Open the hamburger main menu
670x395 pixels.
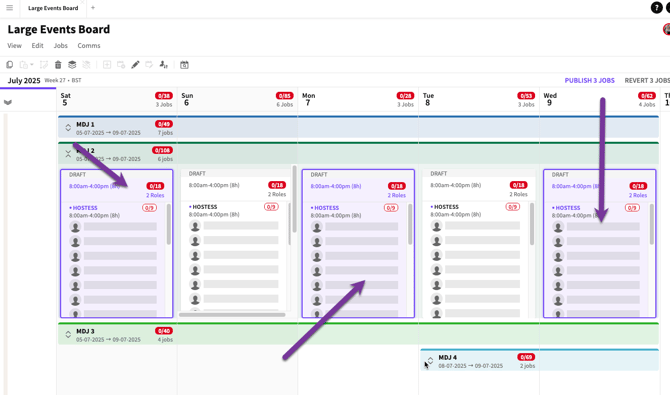(x=9, y=8)
